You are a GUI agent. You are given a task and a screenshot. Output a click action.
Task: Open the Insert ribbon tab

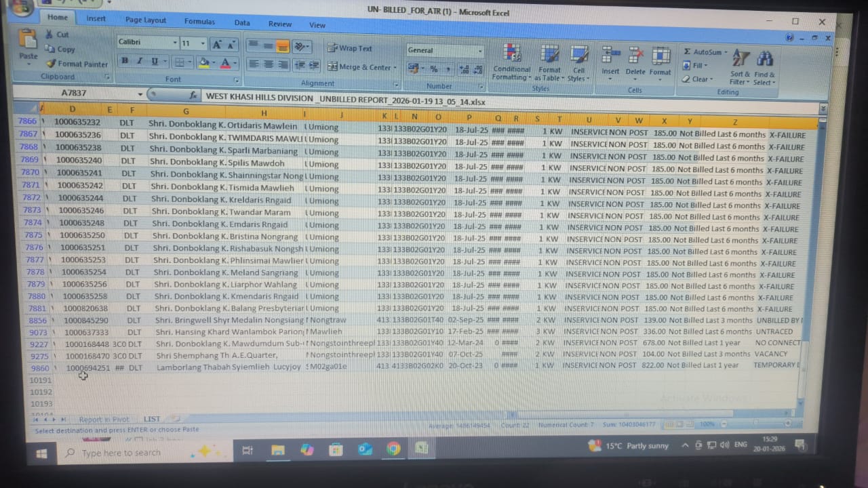click(x=96, y=18)
